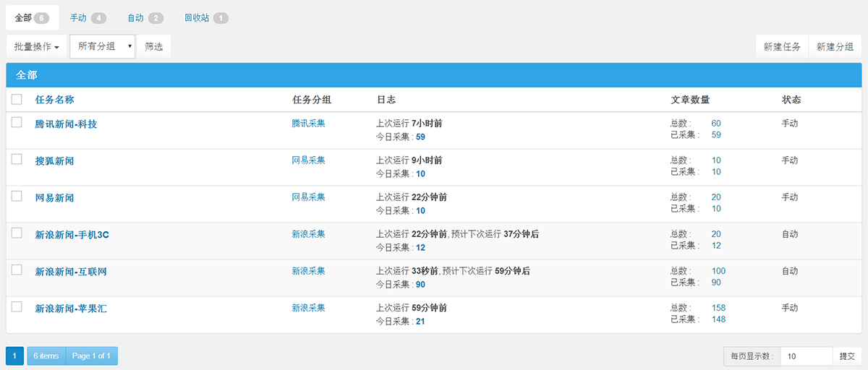Switch to the 手动 tab
868x370 pixels.
point(88,18)
